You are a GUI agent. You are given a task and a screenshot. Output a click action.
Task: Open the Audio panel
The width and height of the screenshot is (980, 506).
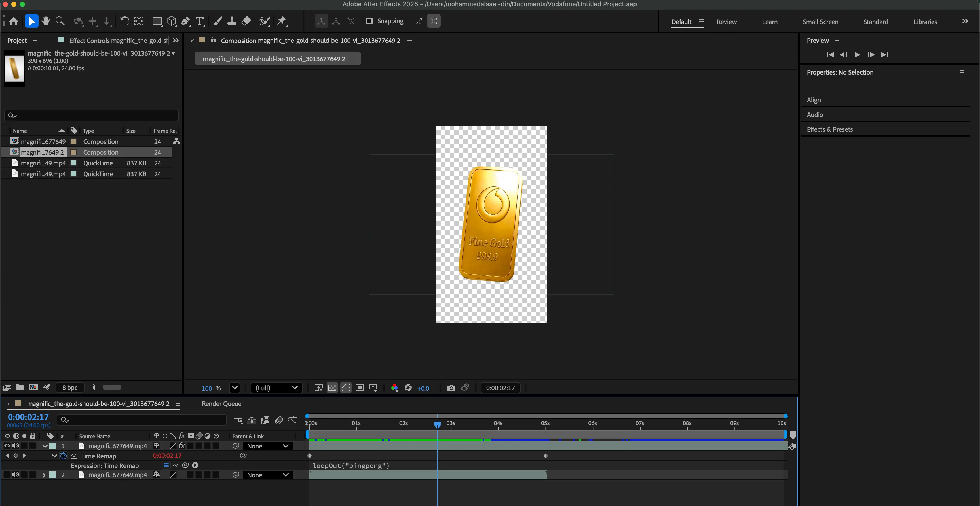pyautogui.click(x=814, y=114)
